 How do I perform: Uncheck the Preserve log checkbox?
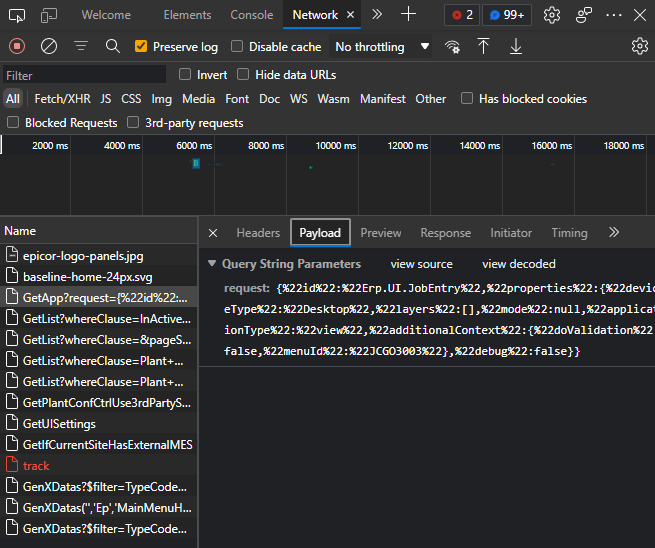(x=141, y=47)
